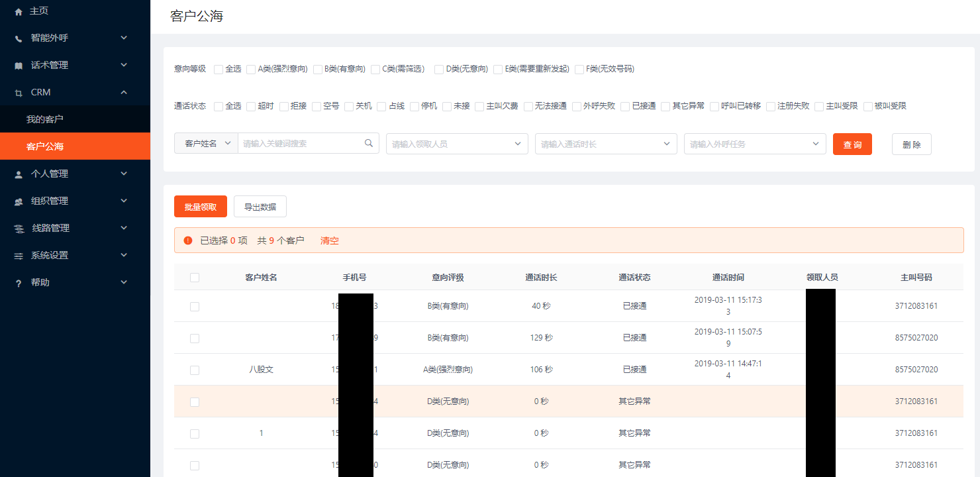This screenshot has width=980, height=477.
Task: Check the select-all box in table header
Action: pos(194,278)
